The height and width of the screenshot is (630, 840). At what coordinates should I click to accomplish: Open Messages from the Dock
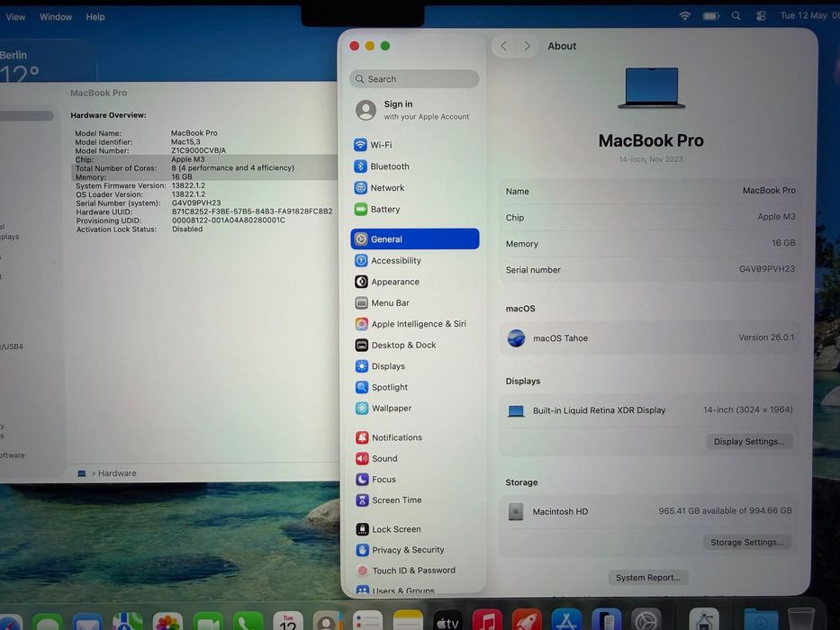coord(48,623)
